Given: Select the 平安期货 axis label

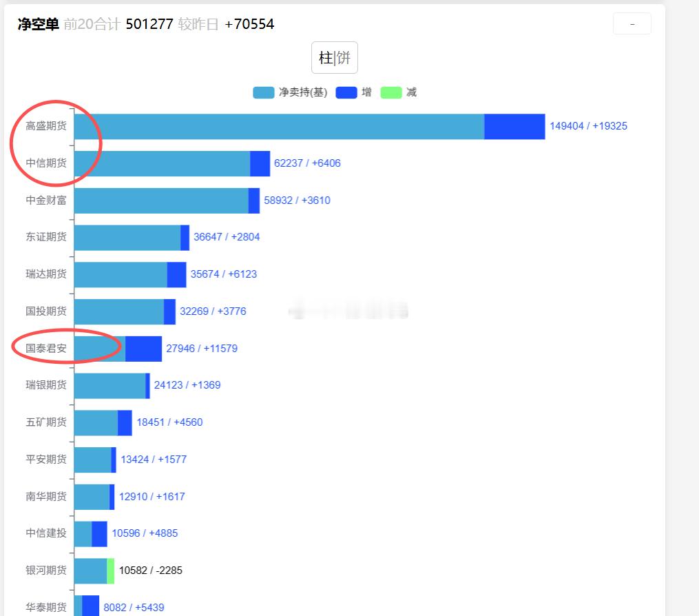Looking at the screenshot, I should click(46, 459).
